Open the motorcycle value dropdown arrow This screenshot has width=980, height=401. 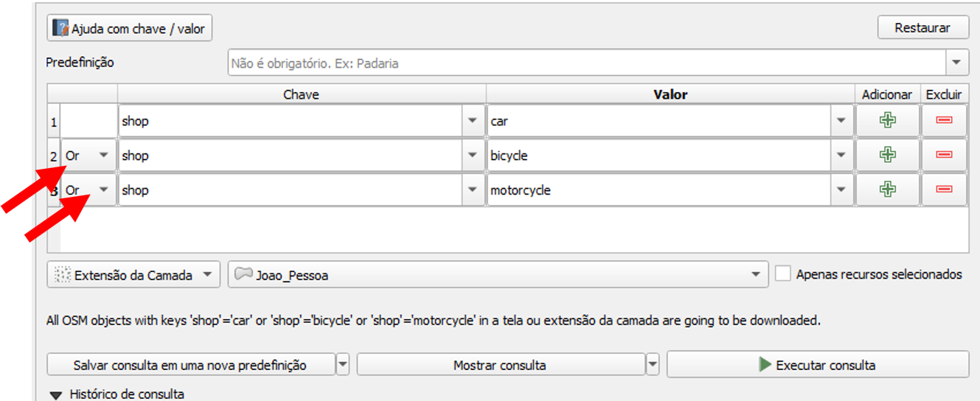click(841, 190)
